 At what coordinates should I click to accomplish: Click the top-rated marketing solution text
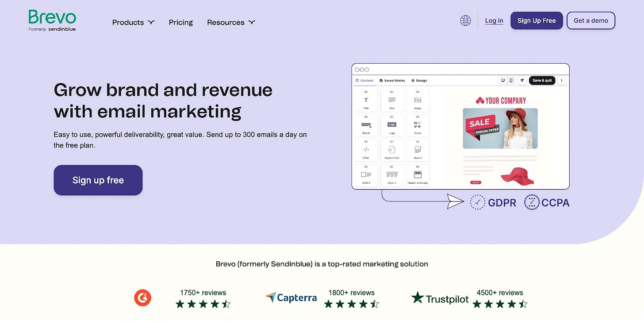(x=322, y=264)
